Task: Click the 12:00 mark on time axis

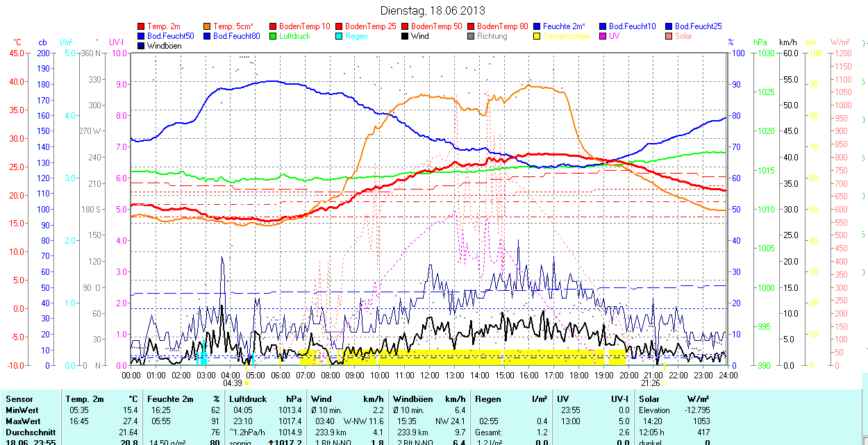Action: [x=429, y=375]
